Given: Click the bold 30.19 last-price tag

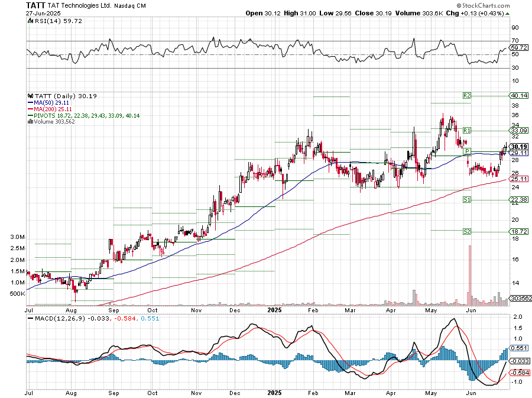Looking at the screenshot, I should click(518, 147).
